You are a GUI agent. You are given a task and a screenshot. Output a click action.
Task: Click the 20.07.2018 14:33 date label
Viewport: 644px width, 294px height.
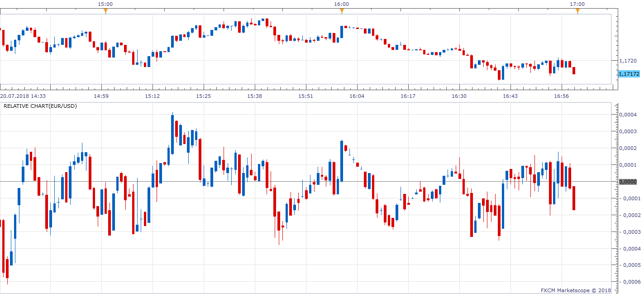(x=23, y=96)
